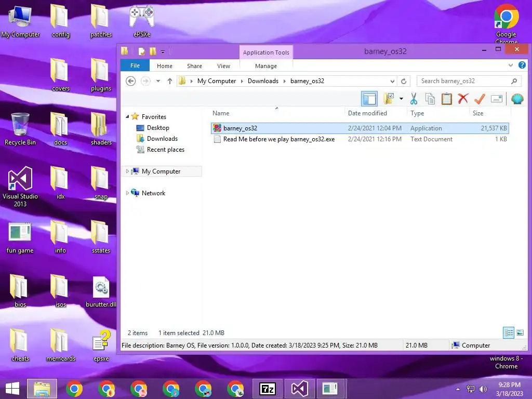Click the File Explorer taskbar icon
The height and width of the screenshot is (399, 532).
(42, 389)
